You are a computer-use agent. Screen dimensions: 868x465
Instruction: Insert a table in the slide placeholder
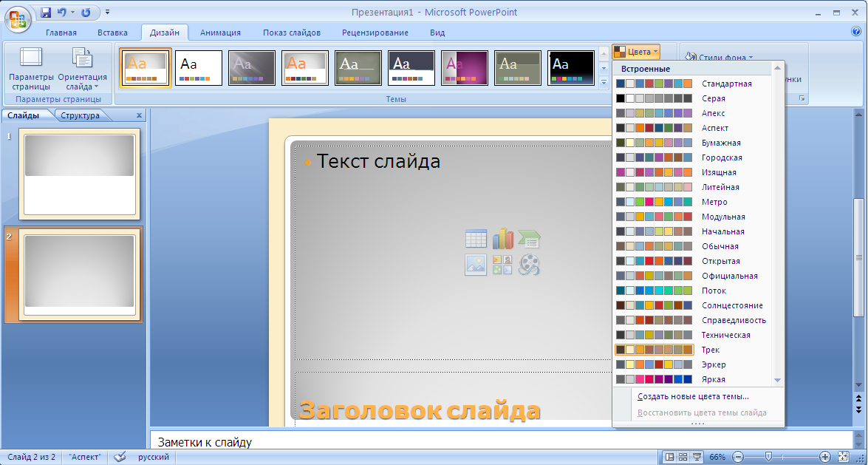coord(476,239)
